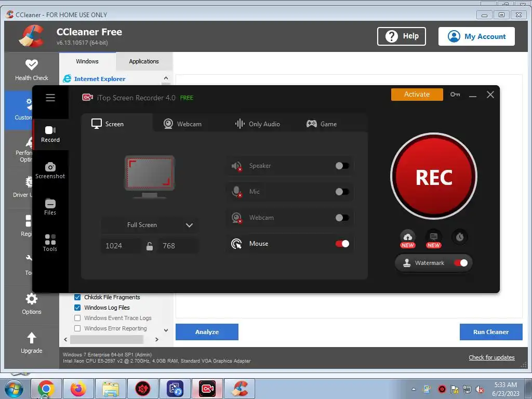
Task: Click the muted volume tray icon
Action: [x=480, y=389]
